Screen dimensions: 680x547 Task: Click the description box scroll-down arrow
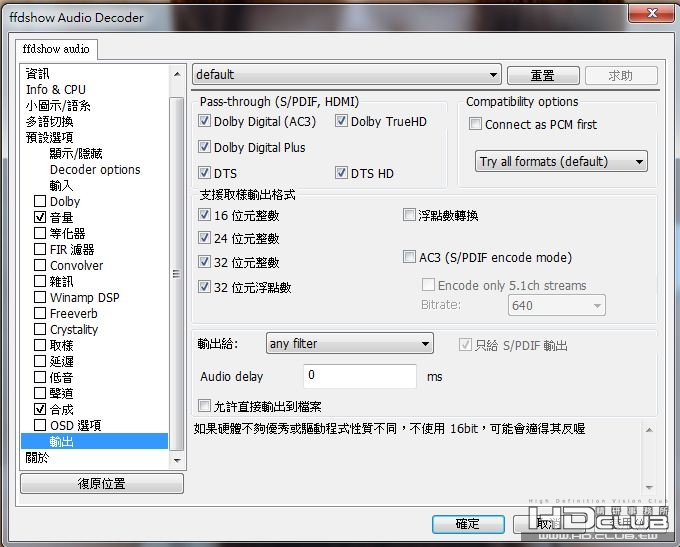649,488
